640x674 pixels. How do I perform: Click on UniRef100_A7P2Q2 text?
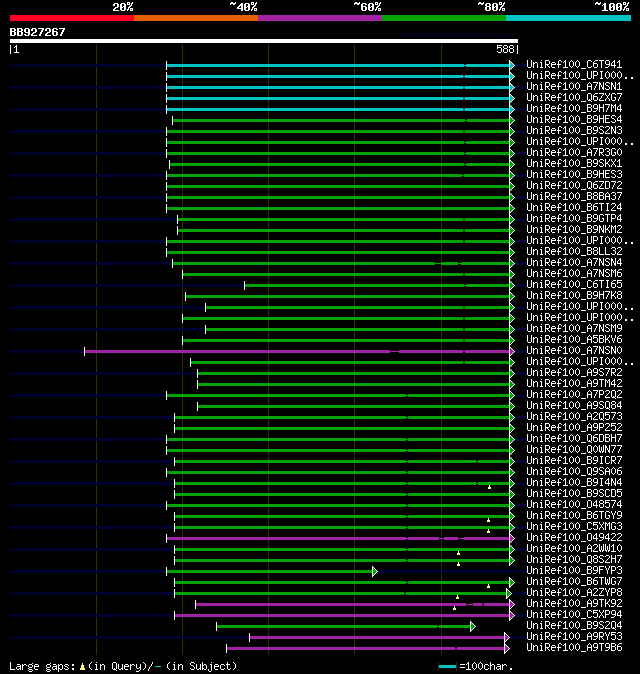(x=574, y=395)
